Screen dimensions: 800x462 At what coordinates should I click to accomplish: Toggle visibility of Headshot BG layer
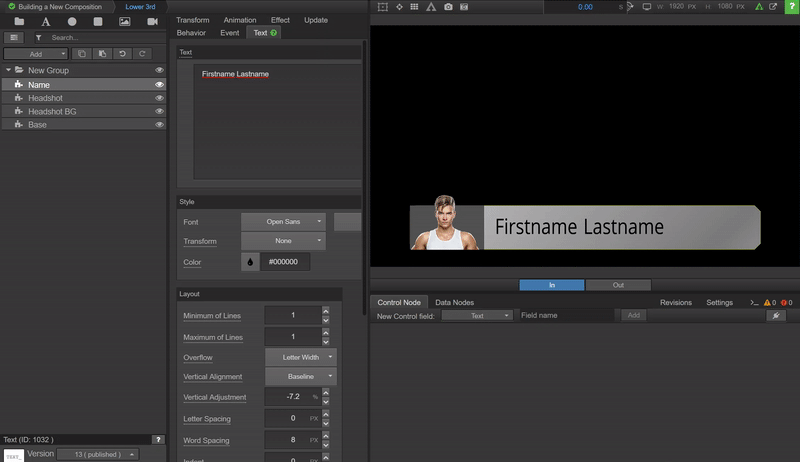(x=159, y=111)
